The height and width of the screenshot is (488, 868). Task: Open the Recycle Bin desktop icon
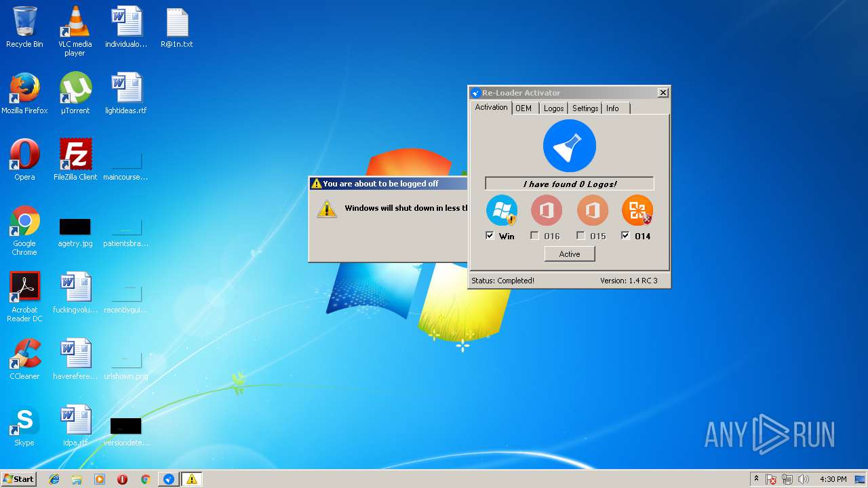[x=24, y=27]
